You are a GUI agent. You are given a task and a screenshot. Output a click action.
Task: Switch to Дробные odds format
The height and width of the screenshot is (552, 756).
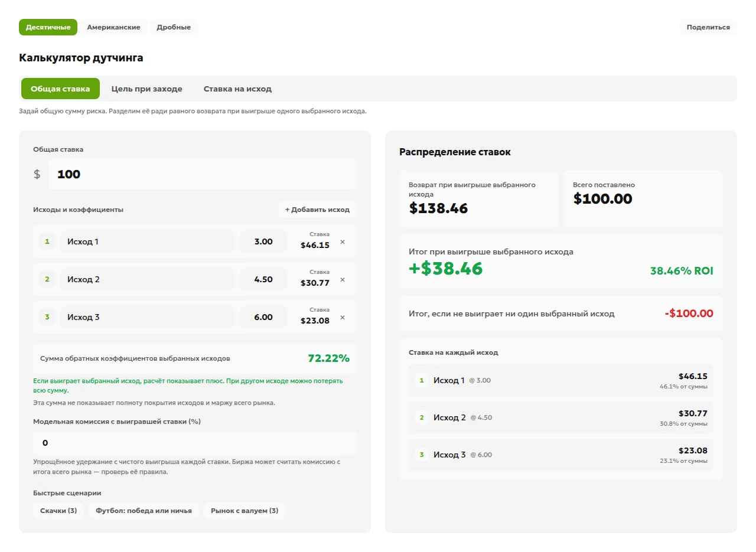[x=174, y=27]
